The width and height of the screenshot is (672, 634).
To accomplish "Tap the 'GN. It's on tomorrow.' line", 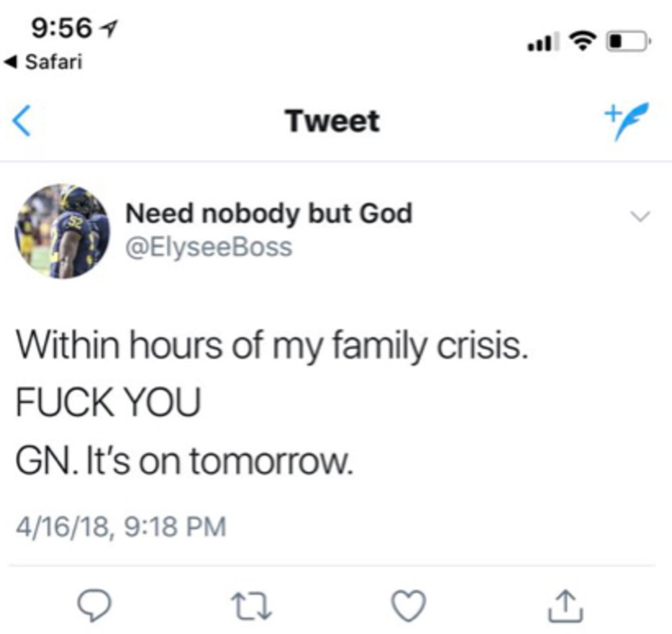I will coord(185,461).
